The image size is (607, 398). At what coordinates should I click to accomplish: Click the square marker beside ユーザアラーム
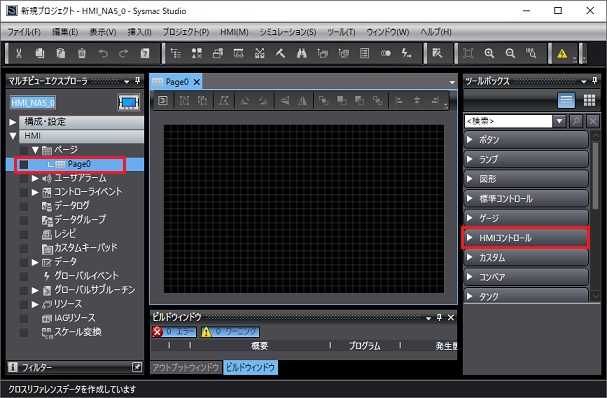pyautogui.click(x=24, y=178)
